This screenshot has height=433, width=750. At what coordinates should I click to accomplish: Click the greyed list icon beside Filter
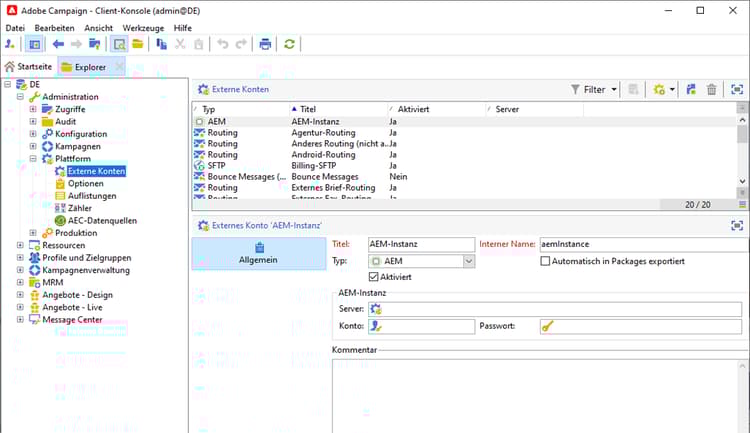coord(633,89)
